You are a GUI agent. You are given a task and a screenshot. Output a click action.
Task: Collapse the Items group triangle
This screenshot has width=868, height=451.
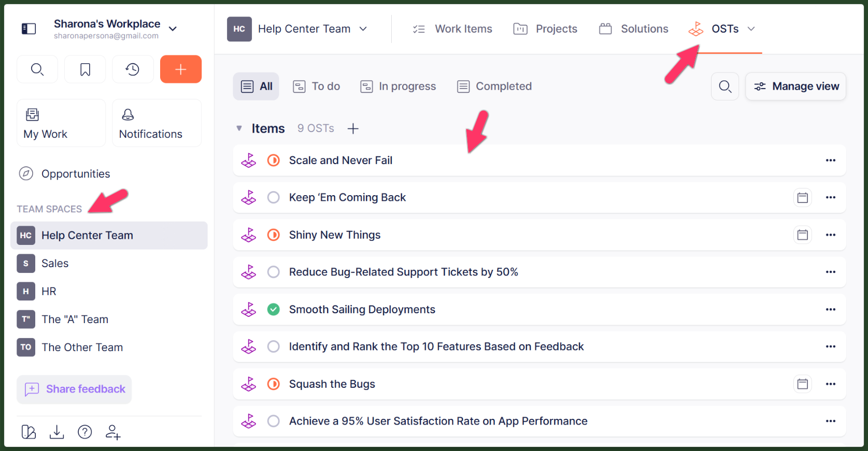pyautogui.click(x=239, y=128)
